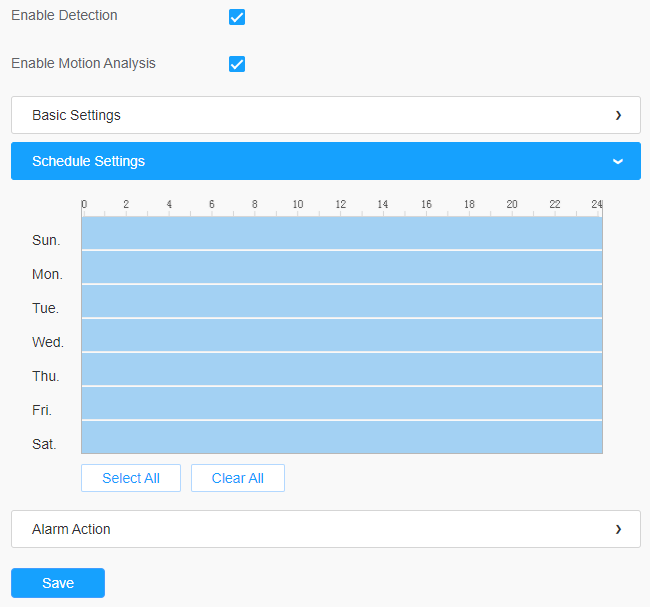Save the settings with the Save button
The width and height of the screenshot is (650, 607).
click(58, 583)
